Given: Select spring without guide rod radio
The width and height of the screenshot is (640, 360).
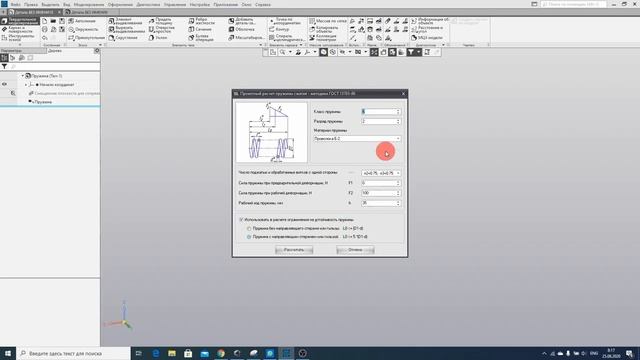Looking at the screenshot, I should pos(249,229).
